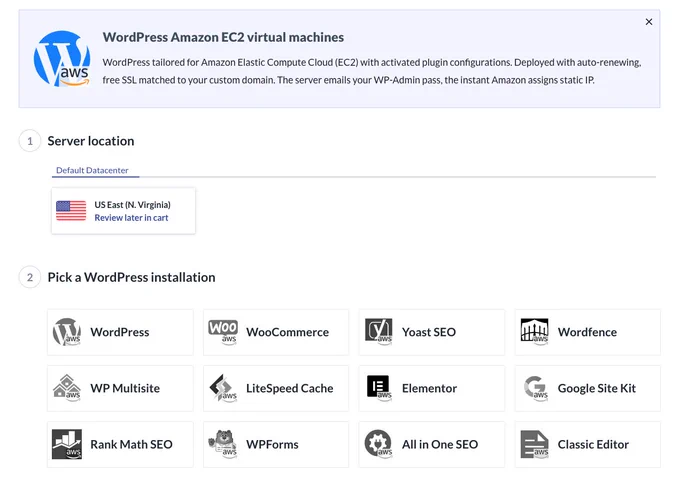
Task: Click the LiteSpeed Cache icon
Action: (x=223, y=388)
